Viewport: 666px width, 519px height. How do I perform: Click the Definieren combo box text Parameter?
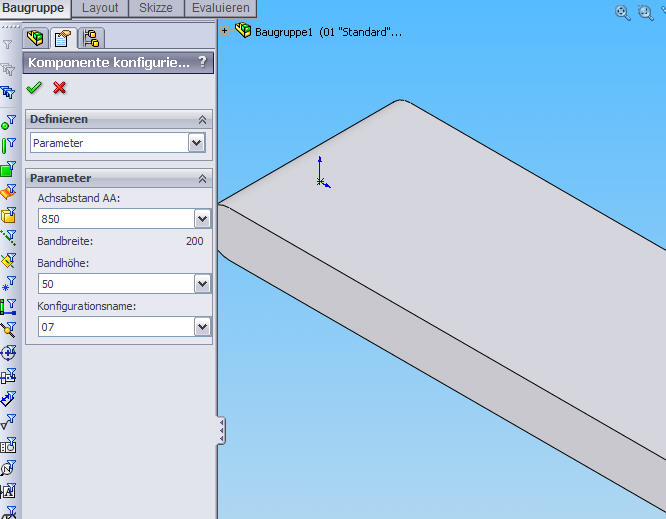(x=58, y=143)
